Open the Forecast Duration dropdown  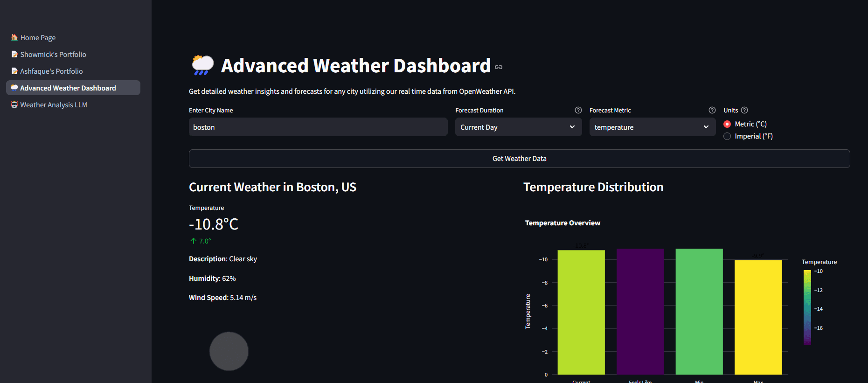point(518,127)
